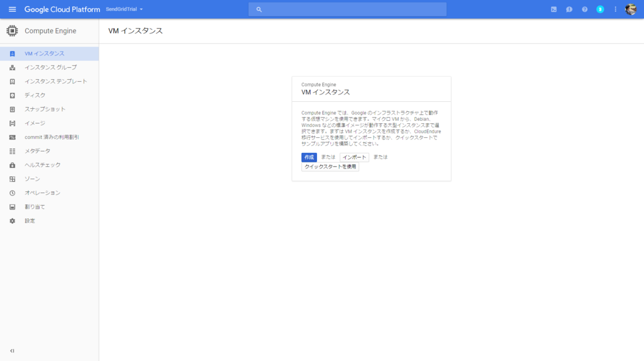Click the メタデータ list icon
Image resolution: width=644 pixels, height=361 pixels.
[13, 151]
